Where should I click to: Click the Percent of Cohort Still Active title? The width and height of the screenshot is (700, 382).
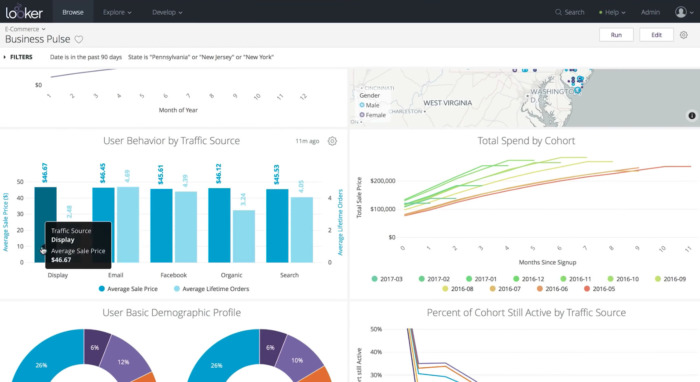click(x=526, y=313)
